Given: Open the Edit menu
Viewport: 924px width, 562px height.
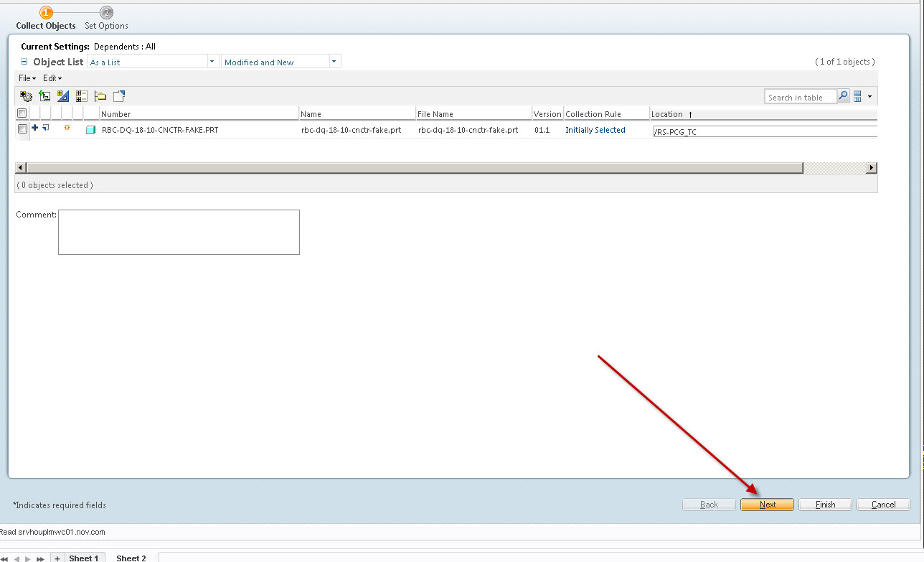Looking at the screenshot, I should point(52,78).
